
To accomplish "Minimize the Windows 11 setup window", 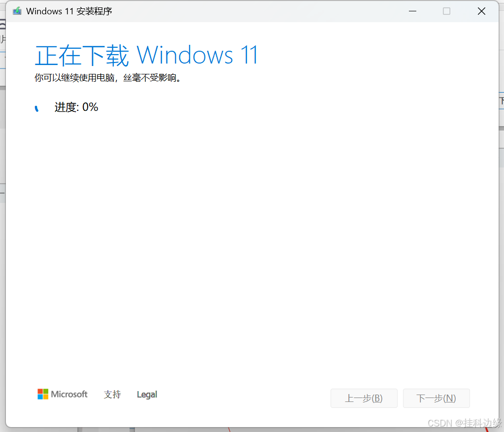I will point(412,11).
